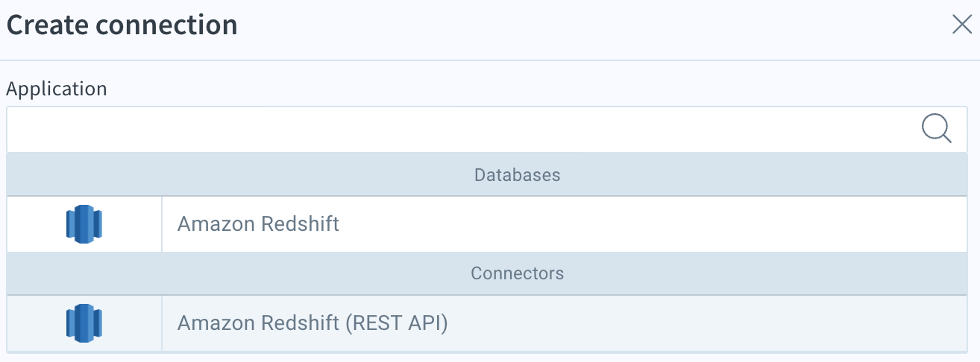The height and width of the screenshot is (362, 980).
Task: Click the Amazon Redshift text label
Action: (x=258, y=223)
